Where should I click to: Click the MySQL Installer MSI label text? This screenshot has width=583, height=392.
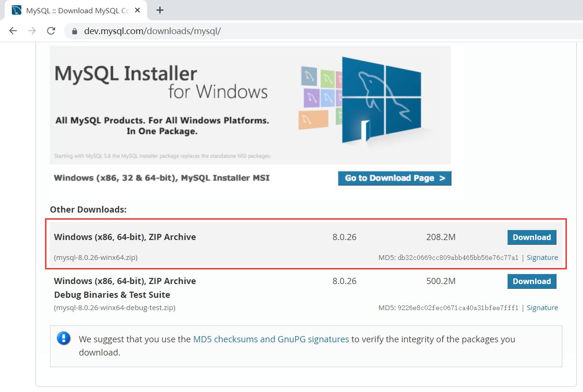(162, 178)
